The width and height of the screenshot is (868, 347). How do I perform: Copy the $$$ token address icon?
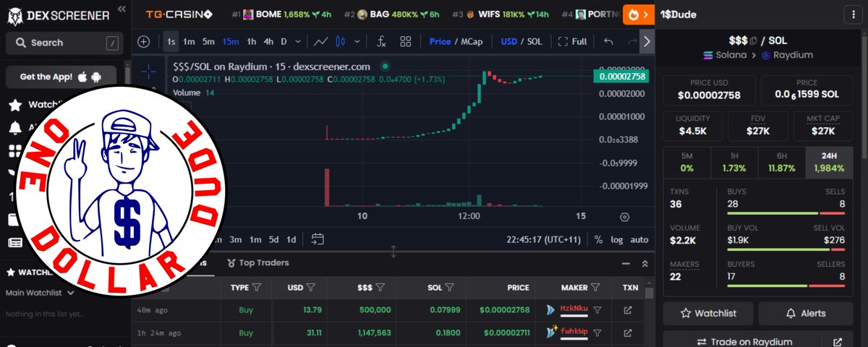click(x=754, y=41)
